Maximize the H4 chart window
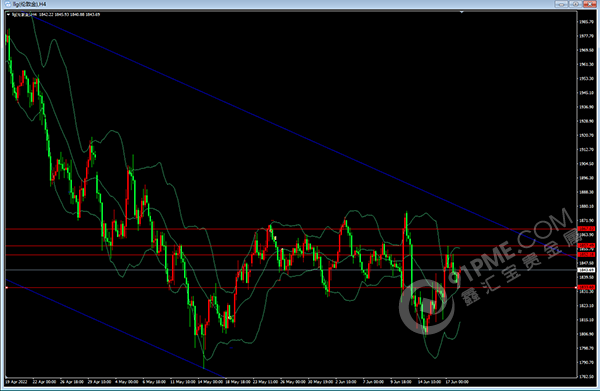The image size is (600, 391). pyautogui.click(x=576, y=4)
